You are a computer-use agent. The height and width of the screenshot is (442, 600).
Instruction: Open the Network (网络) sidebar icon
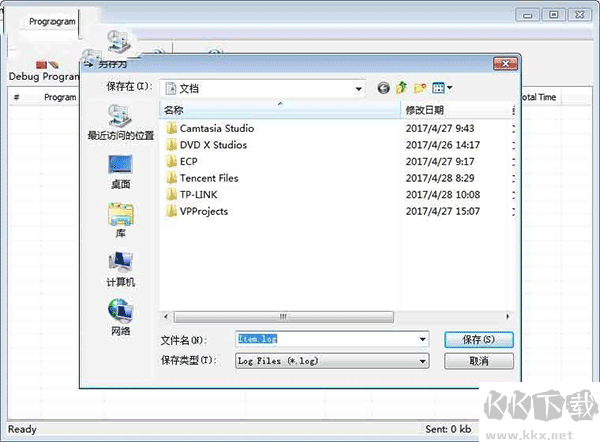pyautogui.click(x=121, y=315)
